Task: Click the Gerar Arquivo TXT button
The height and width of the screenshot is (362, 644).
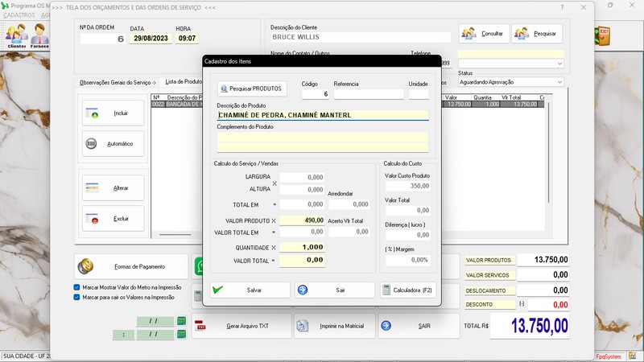Action: (239, 326)
